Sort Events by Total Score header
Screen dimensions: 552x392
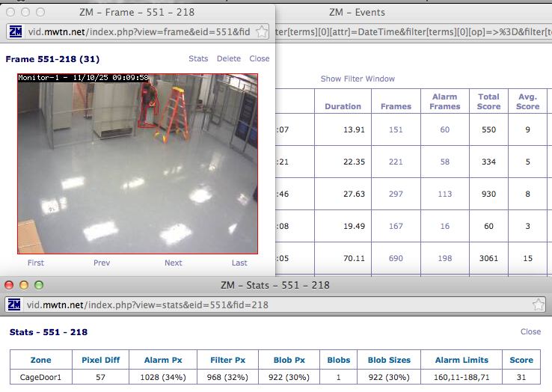pyautogui.click(x=488, y=102)
